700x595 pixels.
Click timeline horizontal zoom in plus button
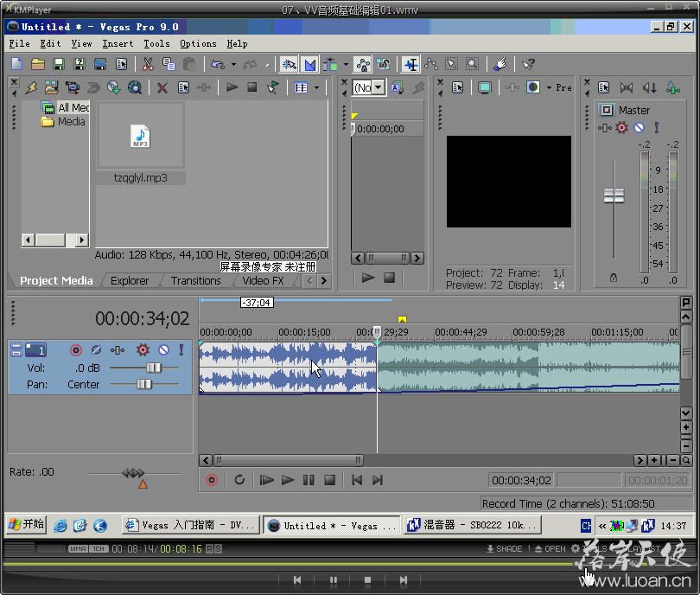click(654, 460)
